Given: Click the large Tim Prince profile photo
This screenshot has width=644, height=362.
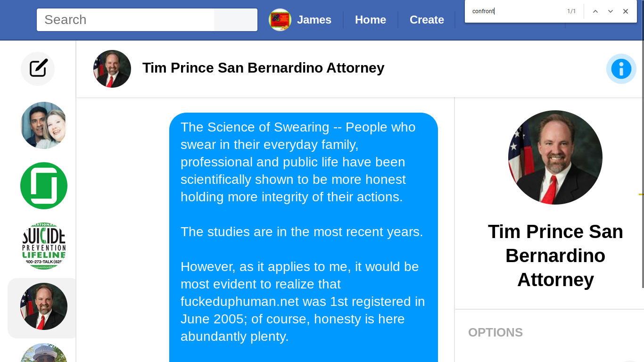Looking at the screenshot, I should click(555, 157).
